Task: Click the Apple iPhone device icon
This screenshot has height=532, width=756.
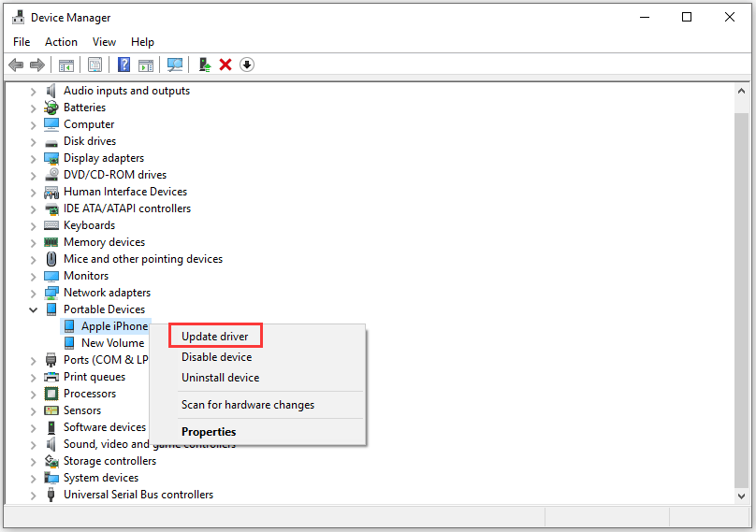Action: click(x=69, y=326)
